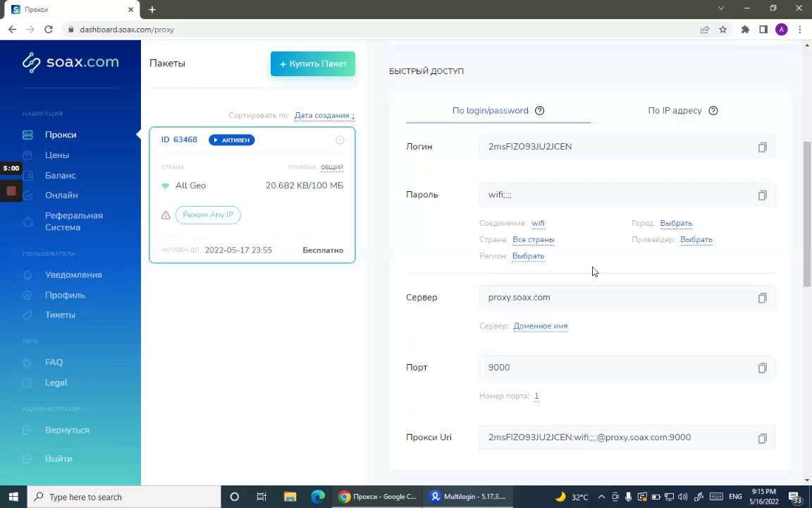
Task: Open Цены in sidebar navigation
Action: tap(57, 155)
